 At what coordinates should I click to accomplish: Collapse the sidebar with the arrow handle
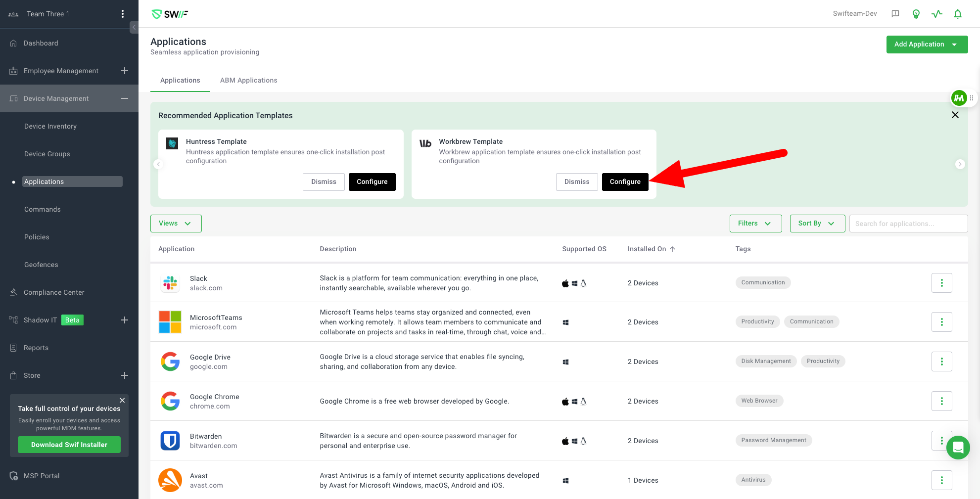point(134,27)
